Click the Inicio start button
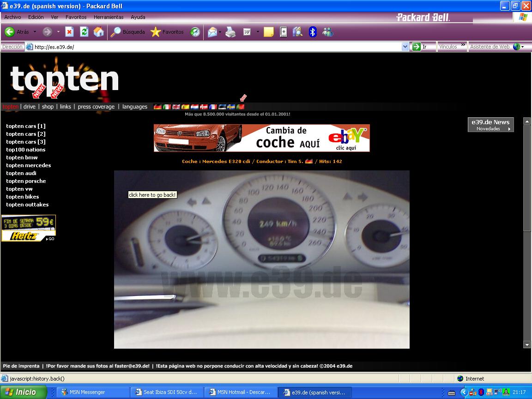This screenshot has width=532, height=399. pyautogui.click(x=23, y=392)
